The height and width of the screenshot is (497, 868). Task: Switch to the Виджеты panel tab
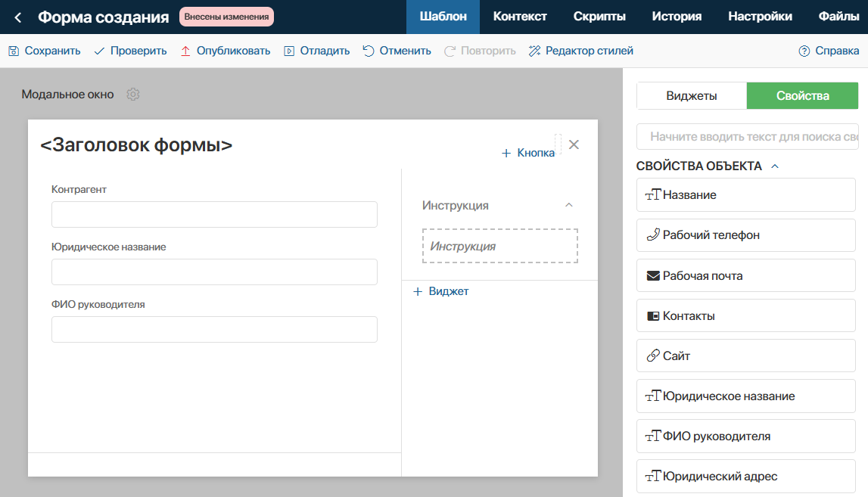692,96
